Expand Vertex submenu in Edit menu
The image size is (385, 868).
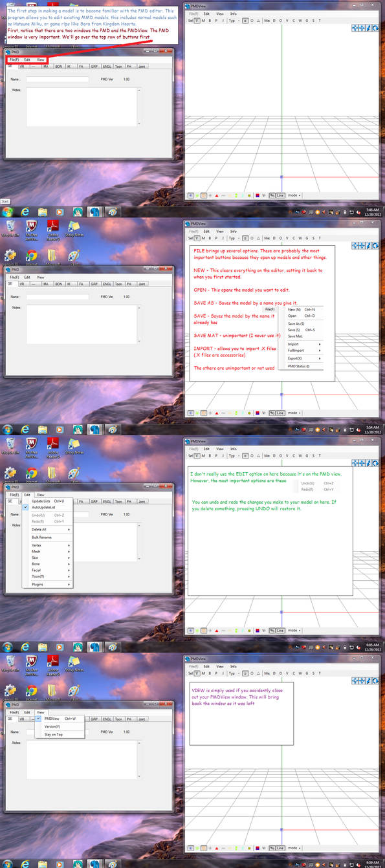[x=48, y=545]
